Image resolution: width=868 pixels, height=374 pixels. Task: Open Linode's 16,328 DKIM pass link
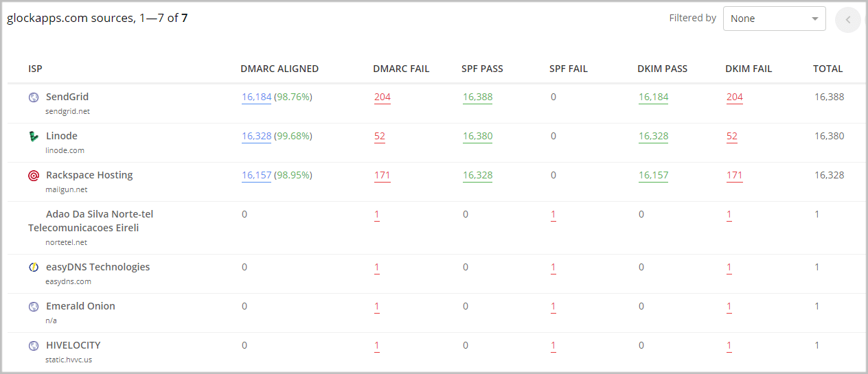click(x=653, y=136)
